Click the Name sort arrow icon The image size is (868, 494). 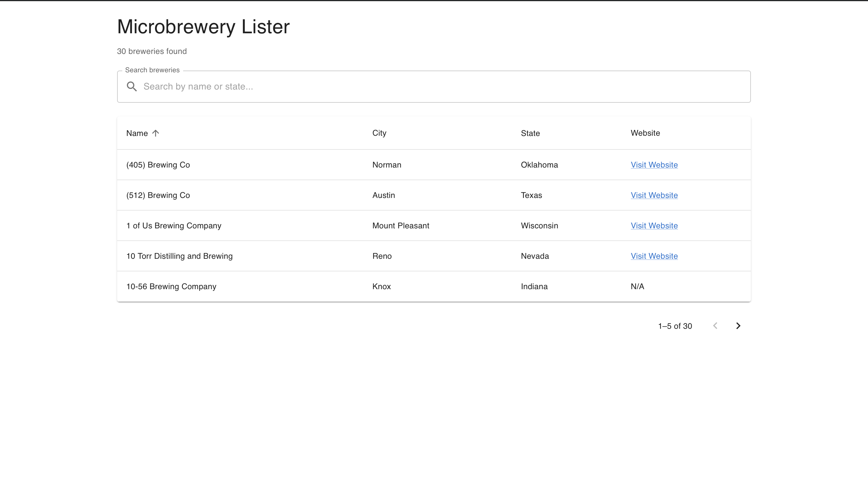click(x=156, y=133)
